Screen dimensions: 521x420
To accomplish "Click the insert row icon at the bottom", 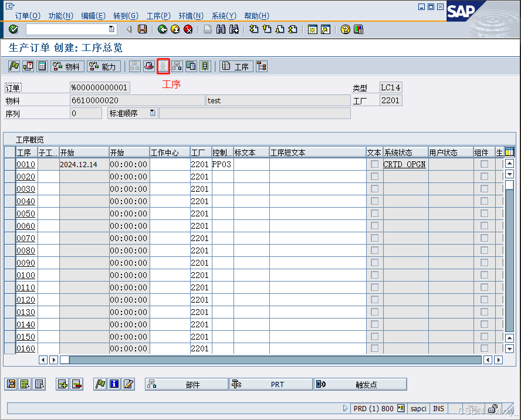I will [x=62, y=384].
